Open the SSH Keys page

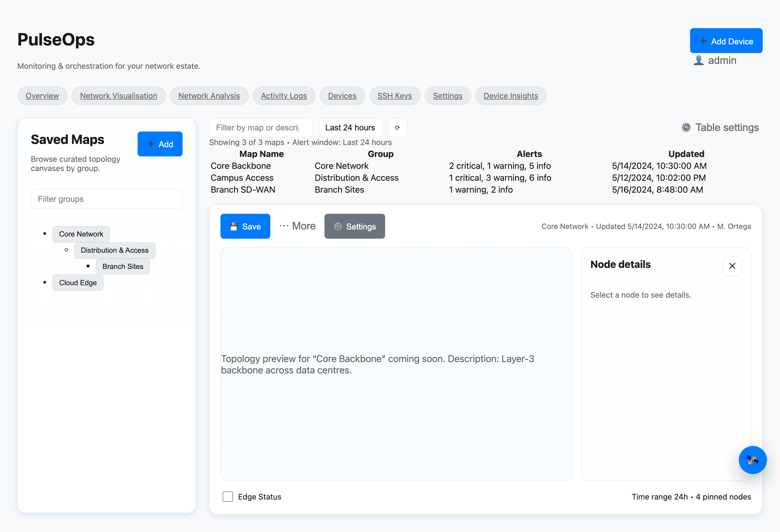(x=394, y=96)
